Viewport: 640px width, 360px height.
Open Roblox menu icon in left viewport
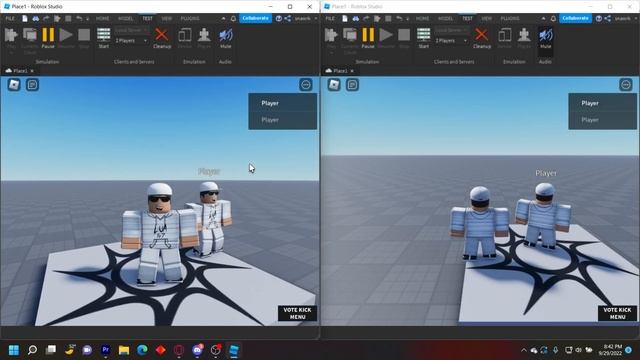(x=14, y=84)
